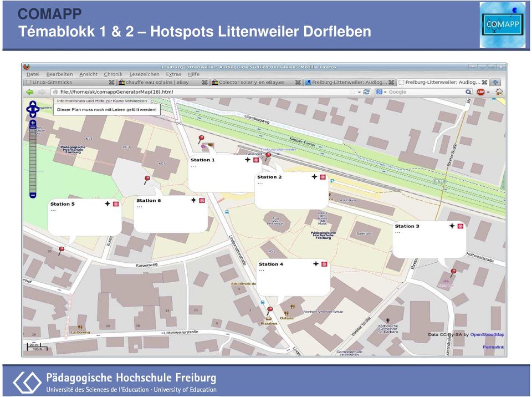532x397 pixels.
Task: Click the La Corona label on map
Action: (80, 333)
